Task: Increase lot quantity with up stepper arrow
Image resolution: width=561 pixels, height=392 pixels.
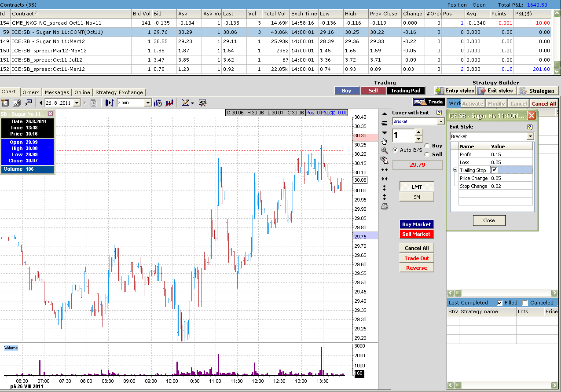Action: tap(419, 132)
